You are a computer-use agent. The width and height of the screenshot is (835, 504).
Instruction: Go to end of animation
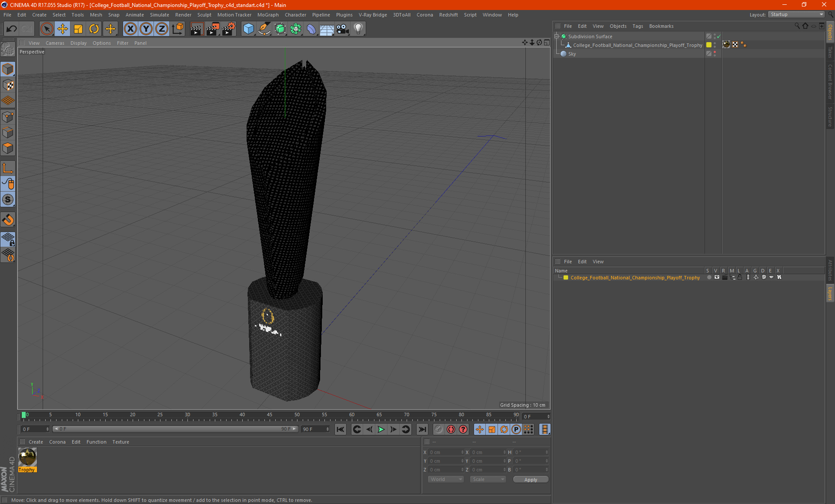(422, 429)
